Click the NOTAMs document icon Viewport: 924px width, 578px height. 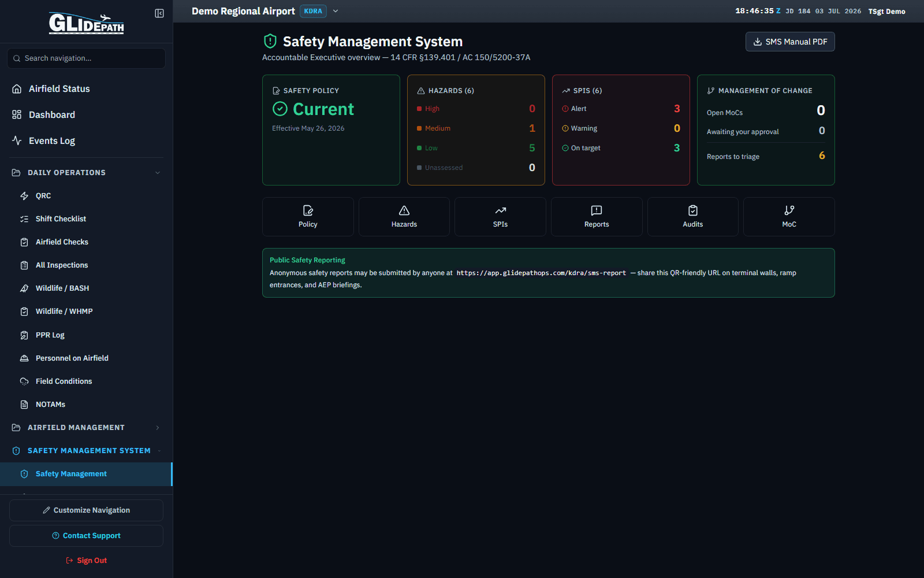(24, 405)
